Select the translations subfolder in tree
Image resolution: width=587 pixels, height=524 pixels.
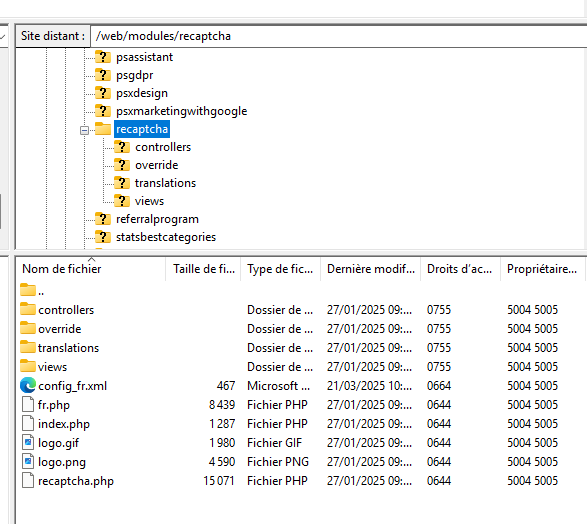pos(165,183)
